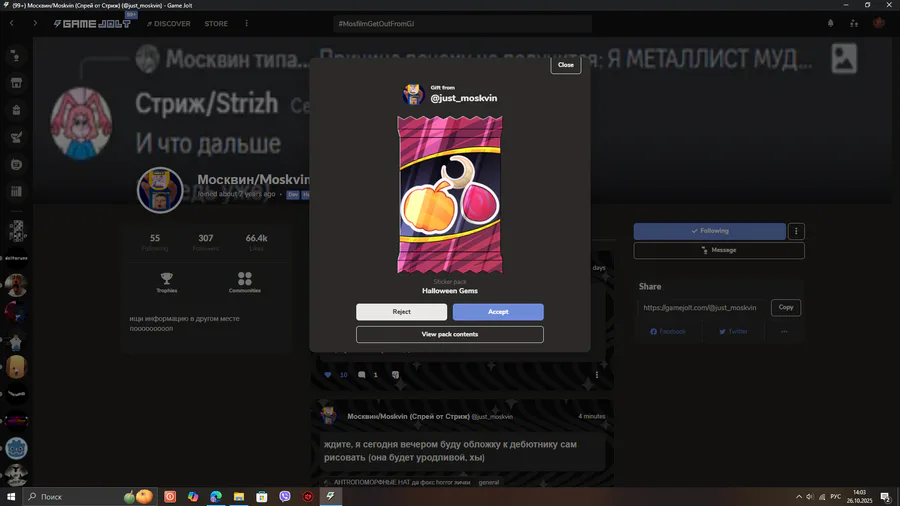900x506 pixels.
Task: Navigate back with the left arrow
Action: pos(11,23)
